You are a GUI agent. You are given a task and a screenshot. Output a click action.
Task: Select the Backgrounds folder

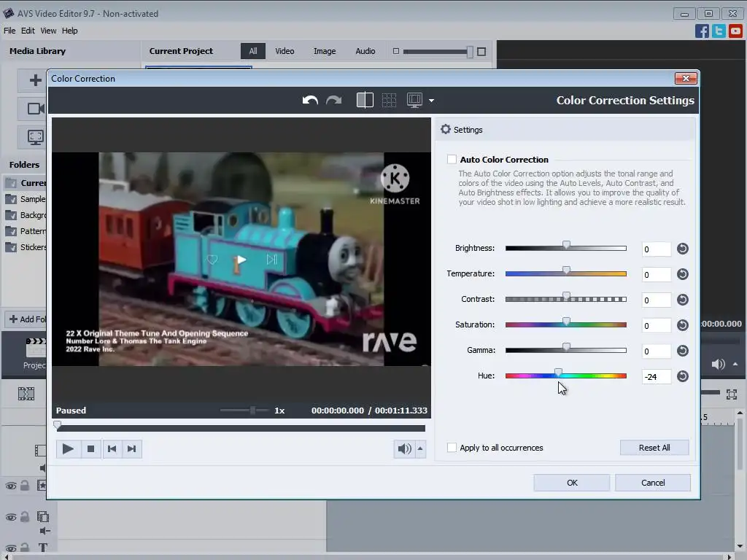(x=26, y=215)
